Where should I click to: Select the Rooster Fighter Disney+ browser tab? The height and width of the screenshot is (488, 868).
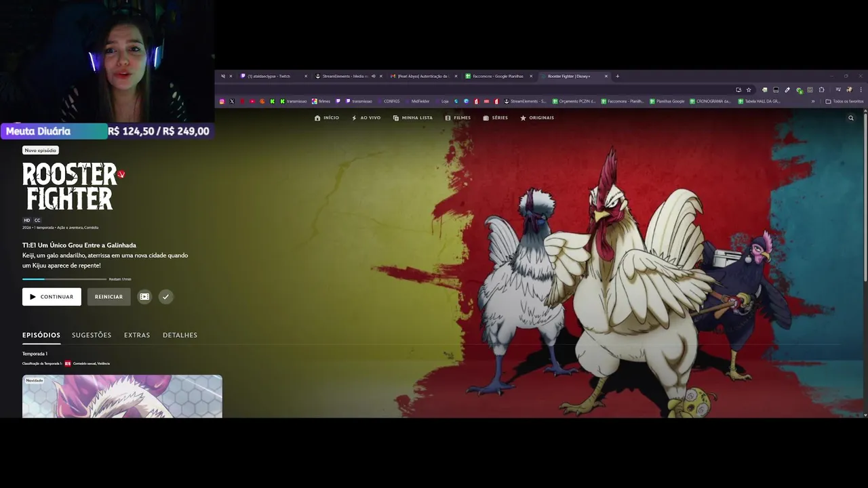(x=573, y=77)
